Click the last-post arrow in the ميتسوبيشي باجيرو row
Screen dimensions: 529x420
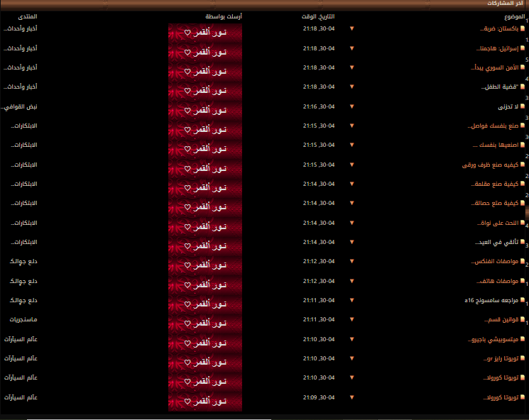pos(352,339)
